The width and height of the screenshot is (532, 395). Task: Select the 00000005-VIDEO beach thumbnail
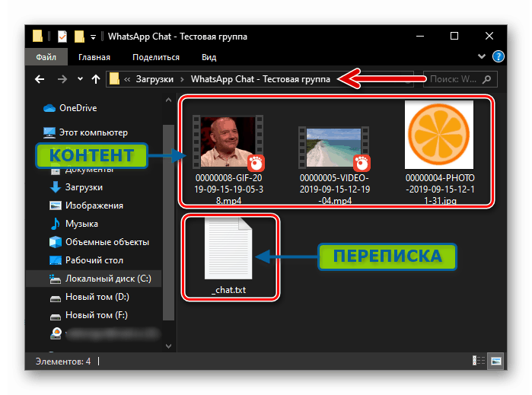pyautogui.click(x=334, y=148)
